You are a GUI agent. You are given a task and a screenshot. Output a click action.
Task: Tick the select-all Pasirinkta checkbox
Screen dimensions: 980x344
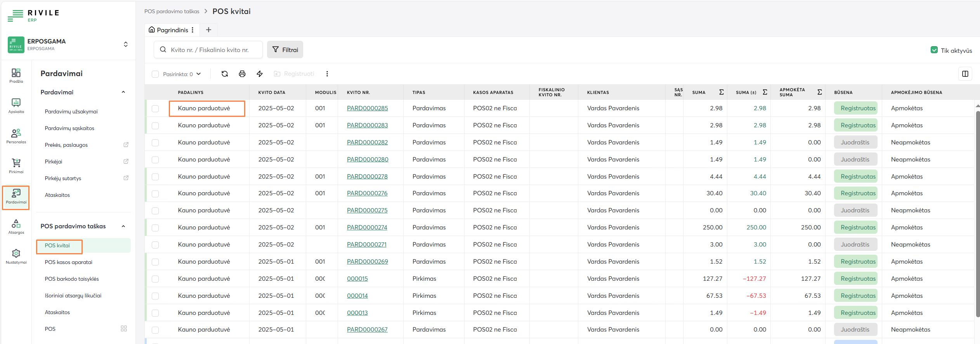[x=155, y=74]
